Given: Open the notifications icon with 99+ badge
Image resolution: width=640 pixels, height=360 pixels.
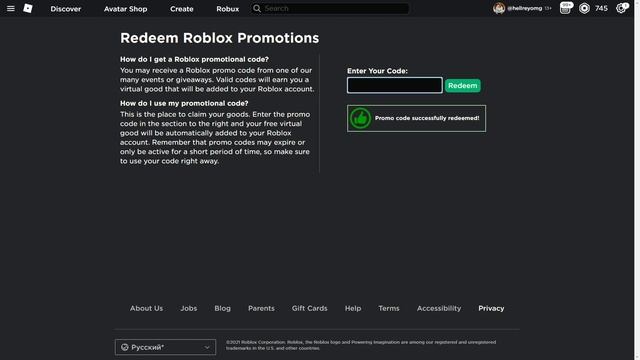Looking at the screenshot, I should click(x=566, y=8).
